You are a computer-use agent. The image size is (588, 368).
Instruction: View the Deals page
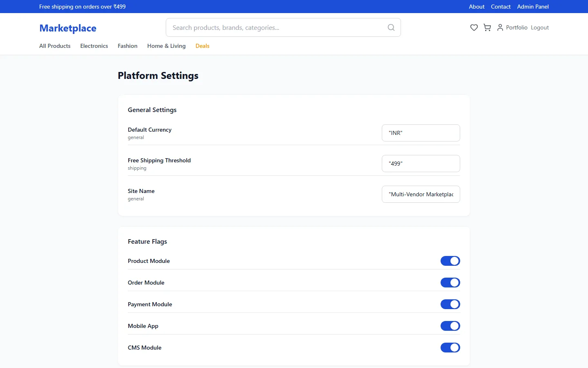(202, 46)
